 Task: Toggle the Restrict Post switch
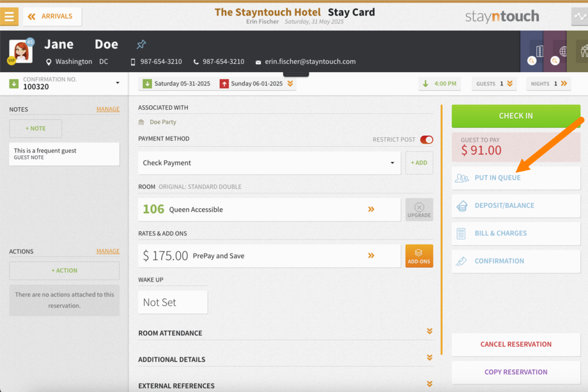426,139
